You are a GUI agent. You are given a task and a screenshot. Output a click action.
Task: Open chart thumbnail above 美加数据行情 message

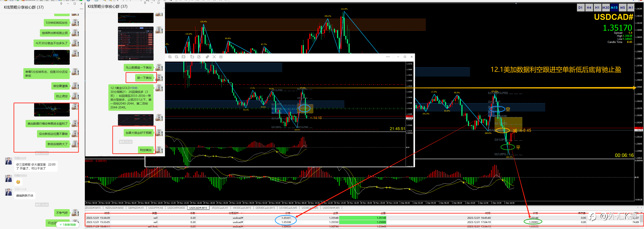click(52, 110)
